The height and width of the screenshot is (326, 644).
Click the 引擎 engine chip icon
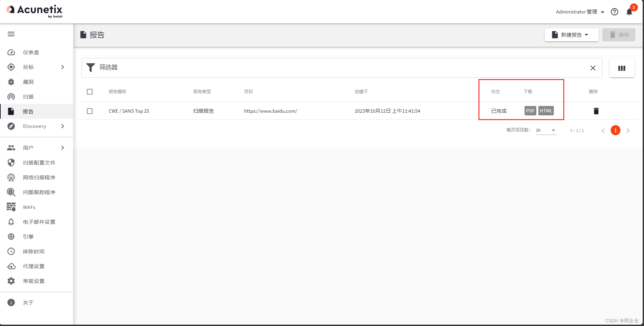point(11,237)
